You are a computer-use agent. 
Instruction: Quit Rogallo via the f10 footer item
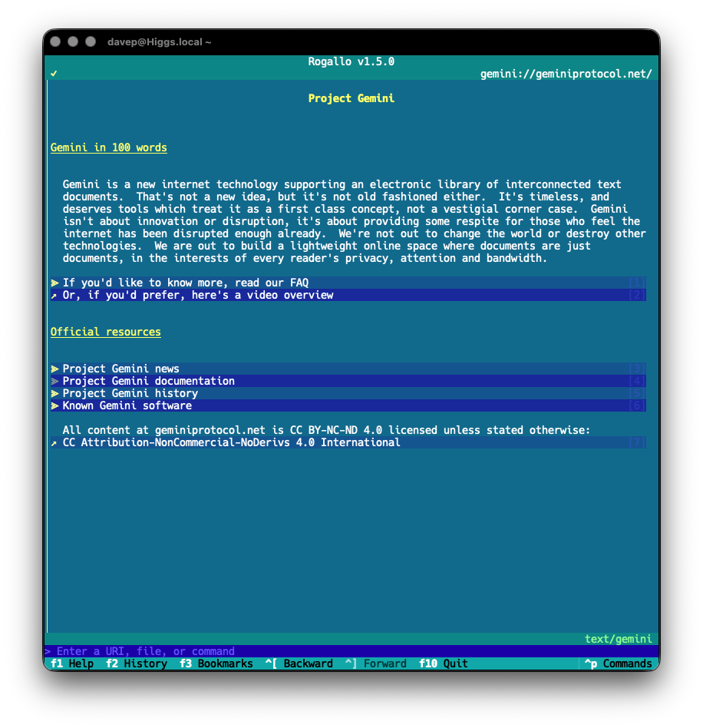coord(443,663)
